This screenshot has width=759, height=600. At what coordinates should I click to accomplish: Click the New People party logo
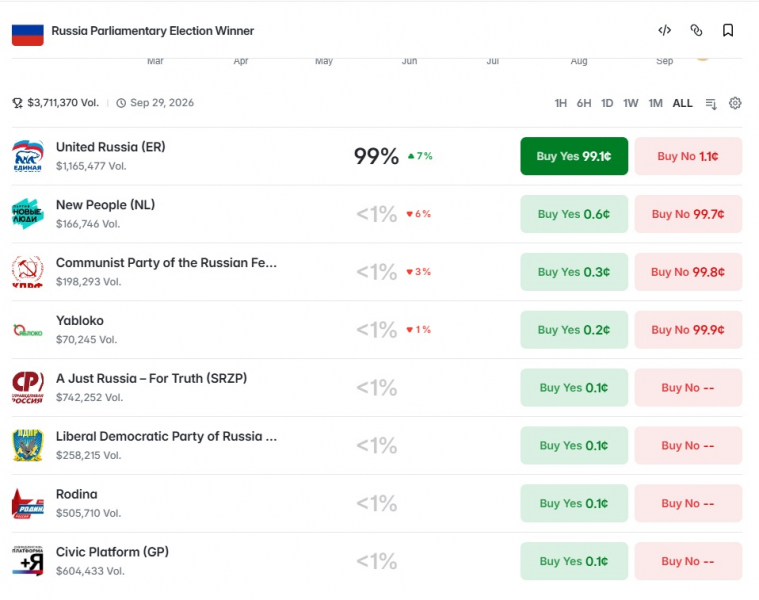pos(28,213)
